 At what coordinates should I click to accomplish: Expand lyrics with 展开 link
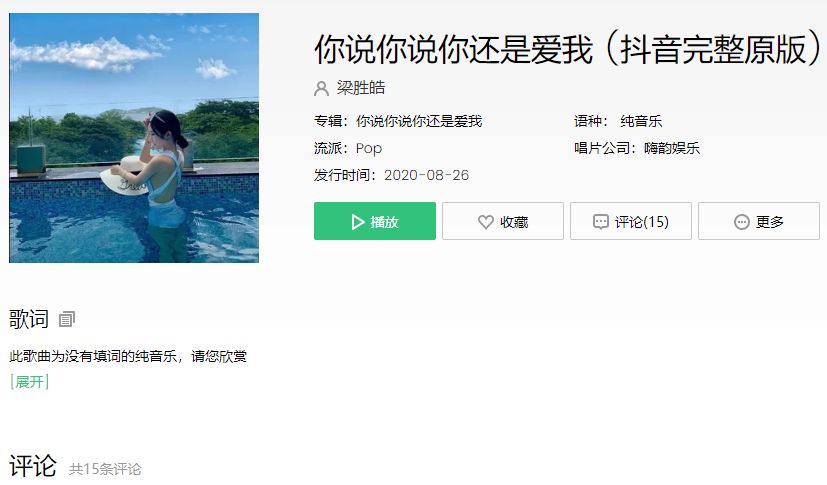30,381
